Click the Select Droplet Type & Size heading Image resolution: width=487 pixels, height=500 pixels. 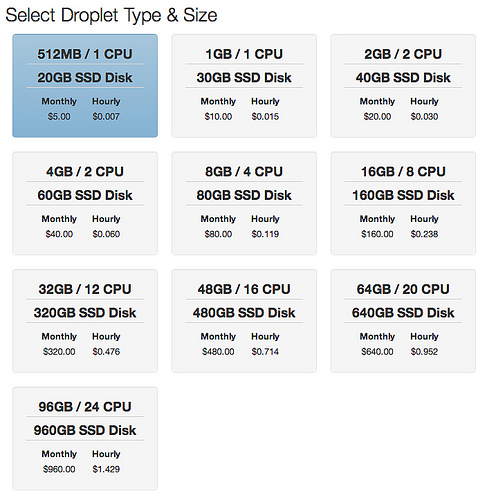(111, 15)
